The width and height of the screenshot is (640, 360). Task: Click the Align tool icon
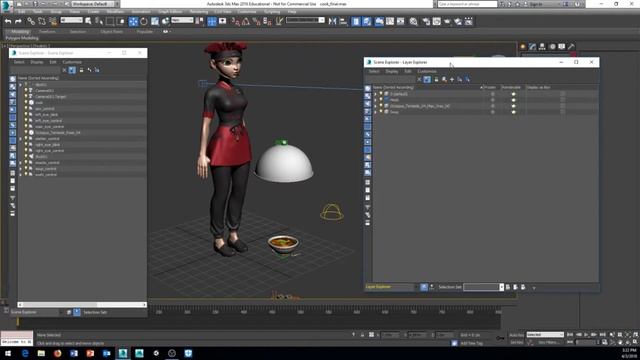coord(343,21)
